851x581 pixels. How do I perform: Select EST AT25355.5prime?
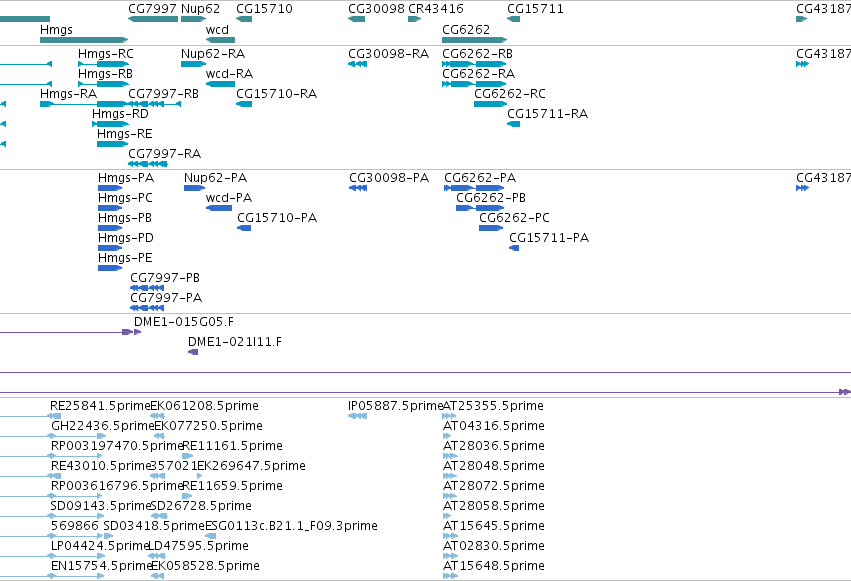tap(449, 416)
